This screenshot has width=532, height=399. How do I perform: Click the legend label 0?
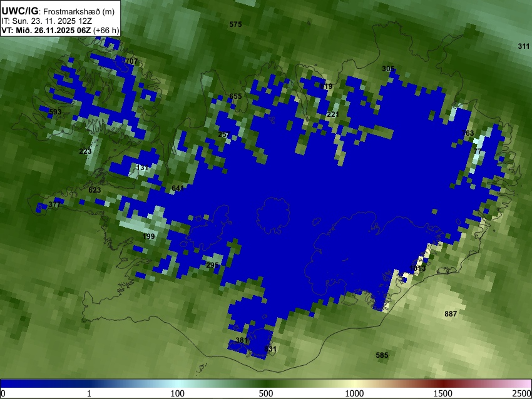(3, 393)
